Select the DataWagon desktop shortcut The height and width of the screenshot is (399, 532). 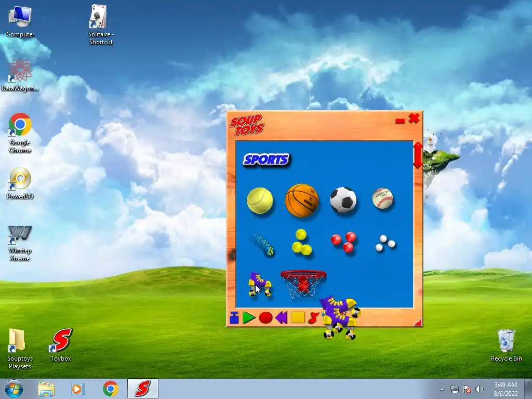coord(20,75)
